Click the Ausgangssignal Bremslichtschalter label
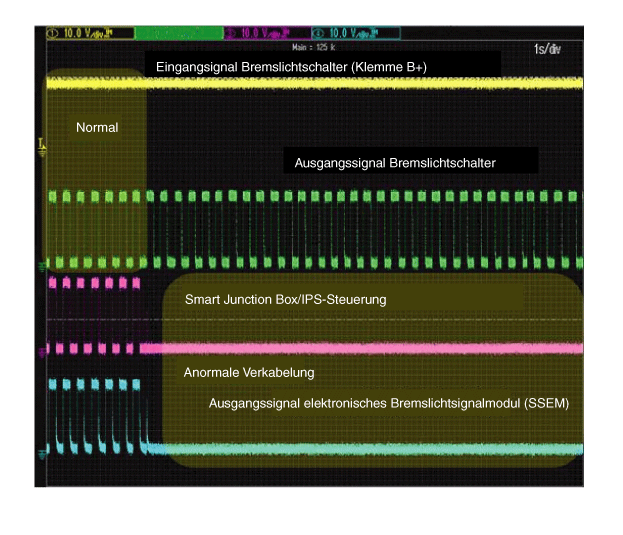This screenshot has width=623, height=535. pos(395,162)
